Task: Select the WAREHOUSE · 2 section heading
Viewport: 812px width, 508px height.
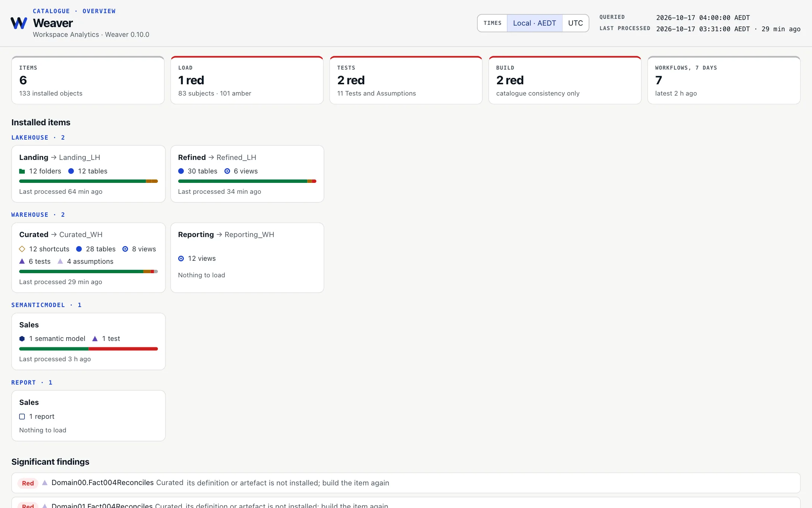Action: point(38,215)
